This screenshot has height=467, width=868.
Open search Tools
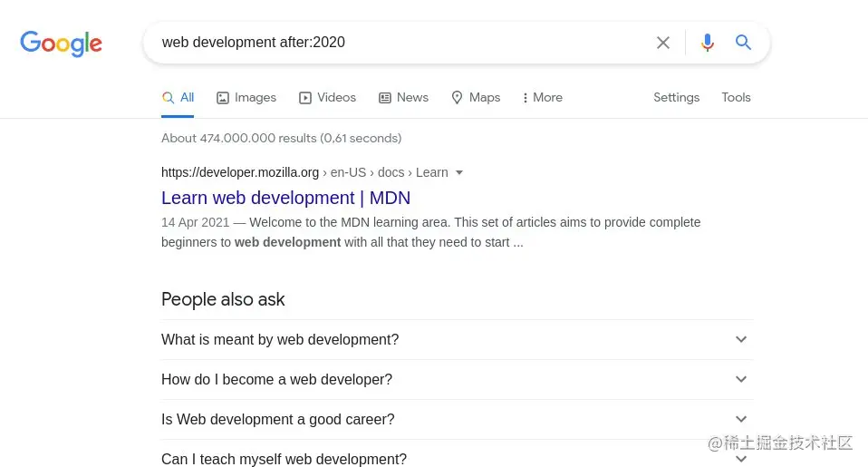pos(736,98)
